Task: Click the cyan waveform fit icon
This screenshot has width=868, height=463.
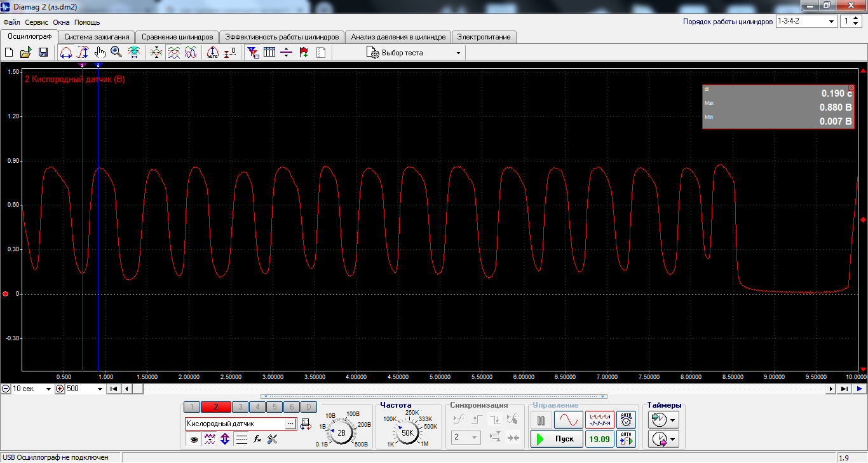Action: [x=133, y=53]
